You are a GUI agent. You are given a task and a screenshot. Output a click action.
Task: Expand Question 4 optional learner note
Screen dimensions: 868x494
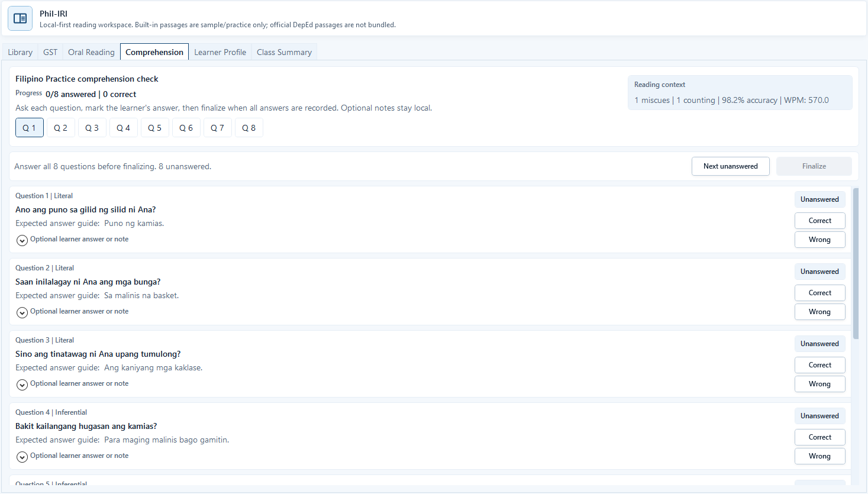(x=22, y=457)
